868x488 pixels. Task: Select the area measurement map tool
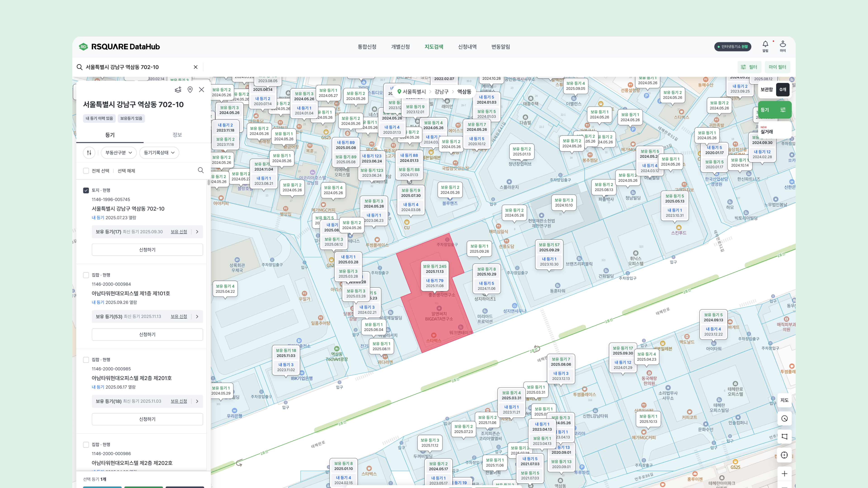[x=784, y=436]
